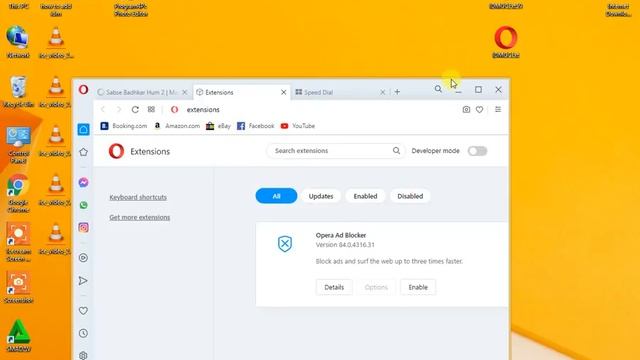
Task: Open Details for Opera Ad Blocker
Action: 334,287
